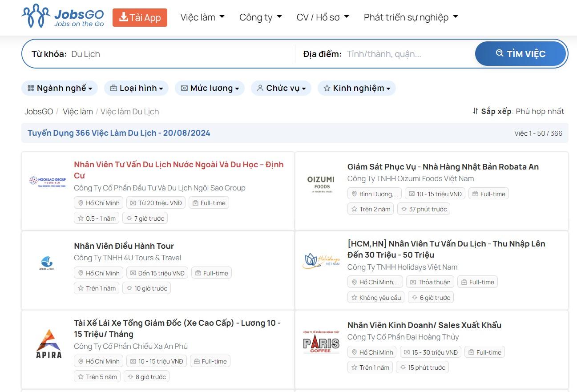Click Công Ty TNHH 4U Tours & Travel
This screenshot has height=392, width=577.
click(x=128, y=258)
